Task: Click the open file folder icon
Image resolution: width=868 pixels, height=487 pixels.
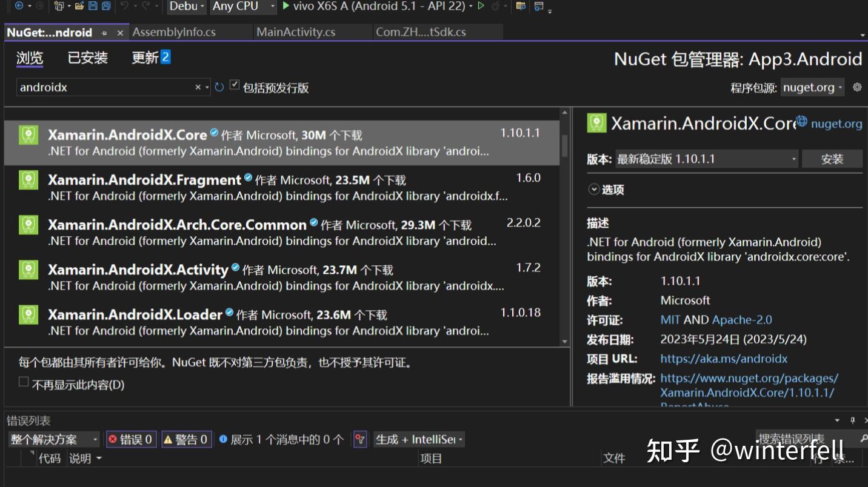Action: tap(79, 6)
